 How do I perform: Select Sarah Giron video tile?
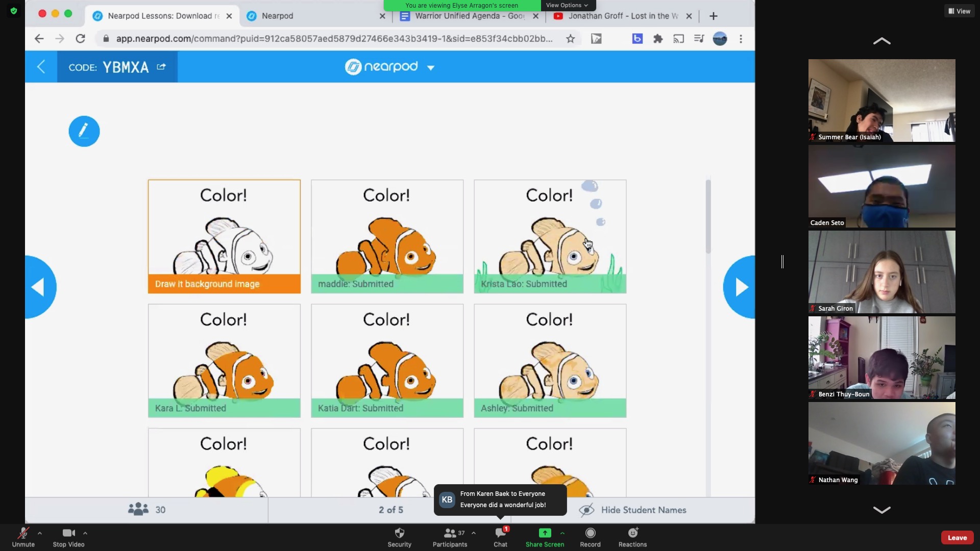(x=881, y=272)
